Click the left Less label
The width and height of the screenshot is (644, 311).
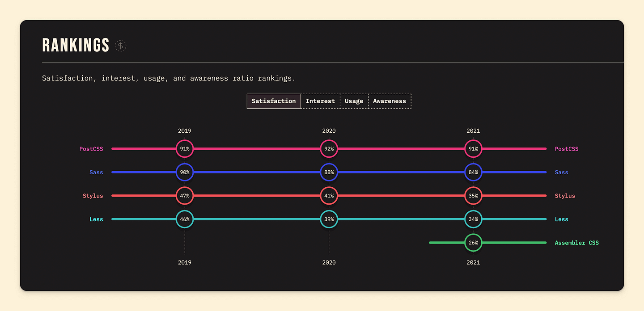coord(96,219)
